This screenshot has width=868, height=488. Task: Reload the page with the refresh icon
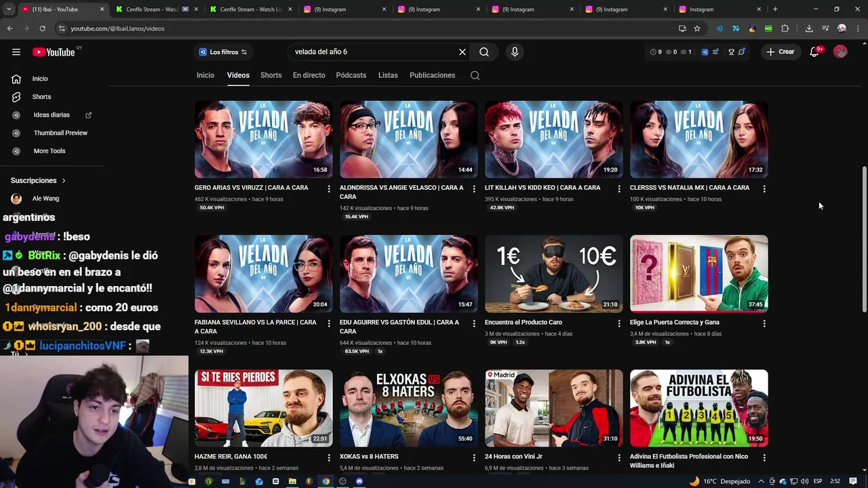pyautogui.click(x=42, y=28)
